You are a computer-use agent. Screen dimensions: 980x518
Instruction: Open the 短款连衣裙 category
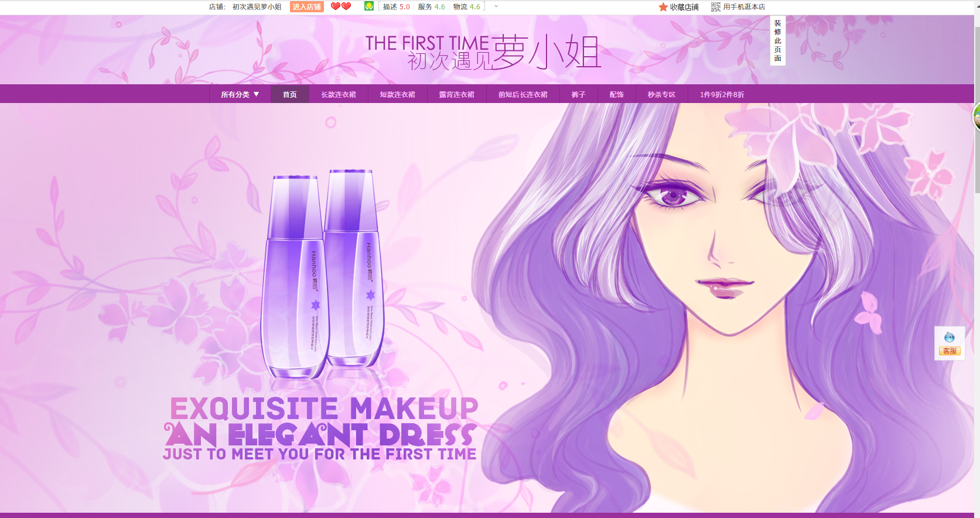pos(398,94)
